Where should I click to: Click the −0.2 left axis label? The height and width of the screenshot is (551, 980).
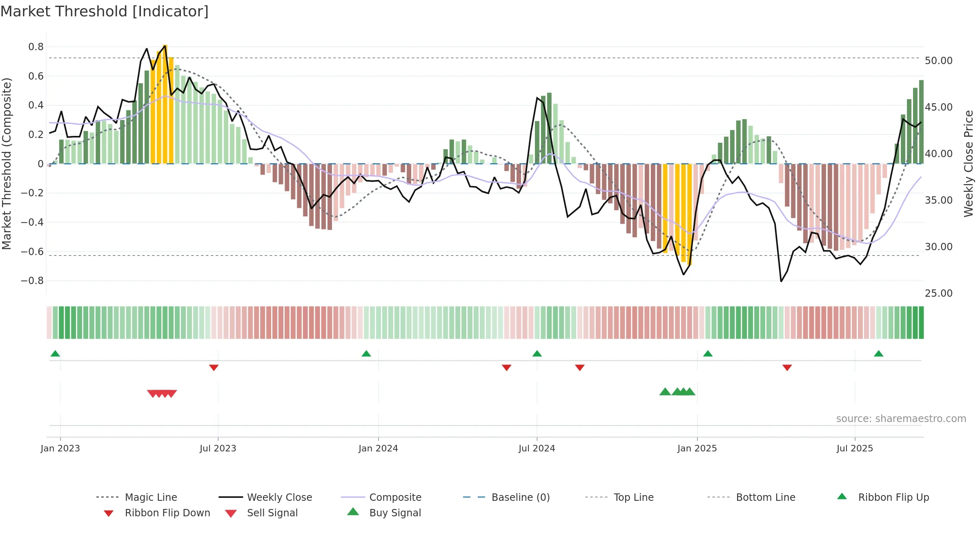point(32,193)
